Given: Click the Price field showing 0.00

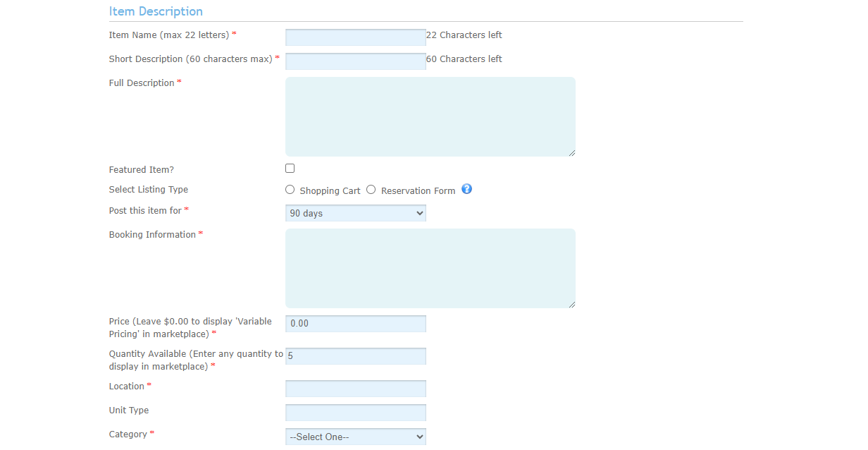Looking at the screenshot, I should point(355,323).
